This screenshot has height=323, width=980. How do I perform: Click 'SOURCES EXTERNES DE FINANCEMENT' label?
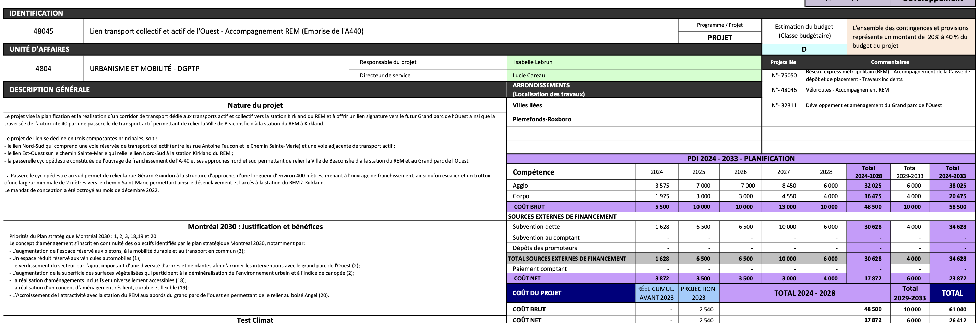562,216
